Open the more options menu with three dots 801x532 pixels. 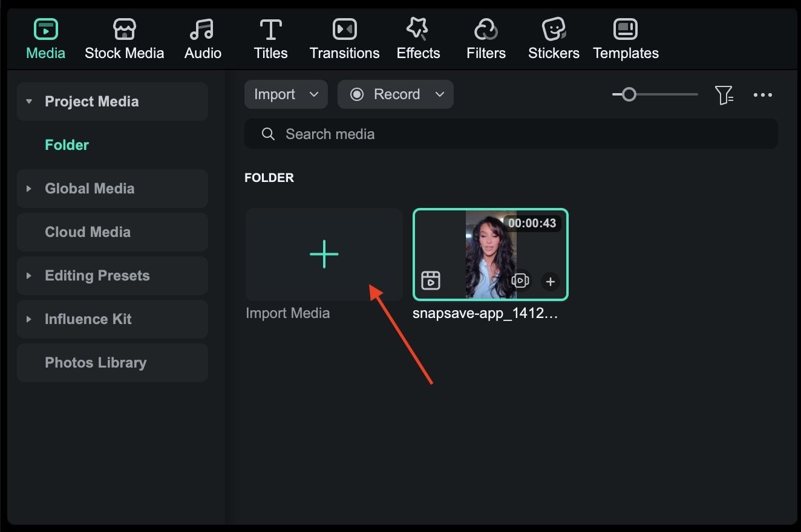point(763,95)
